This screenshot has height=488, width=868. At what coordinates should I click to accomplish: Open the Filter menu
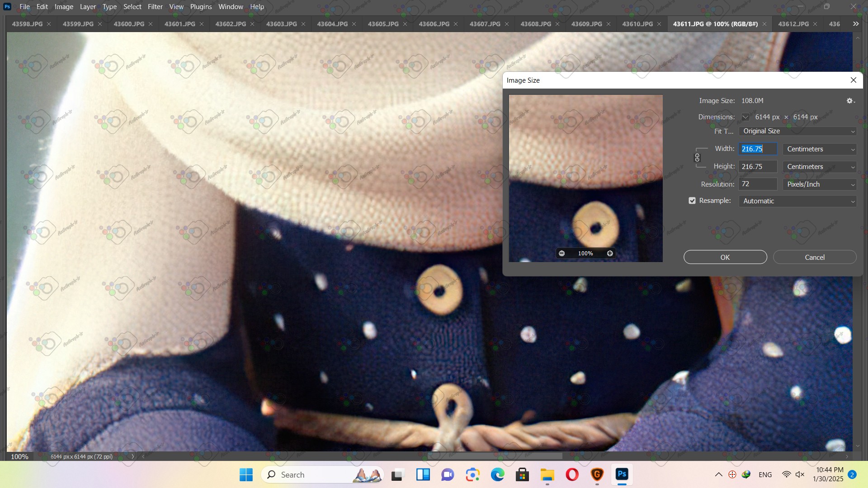pyautogui.click(x=155, y=7)
